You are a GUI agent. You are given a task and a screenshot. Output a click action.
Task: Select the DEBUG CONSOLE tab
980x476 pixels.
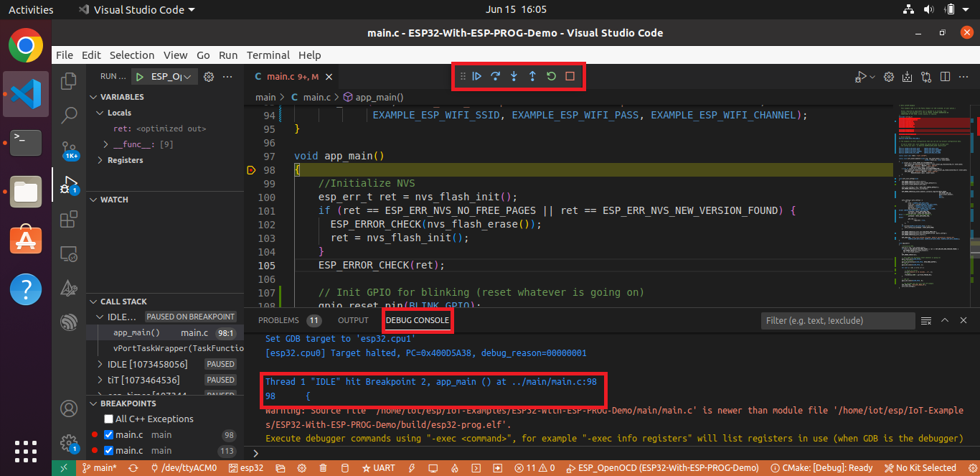point(418,320)
